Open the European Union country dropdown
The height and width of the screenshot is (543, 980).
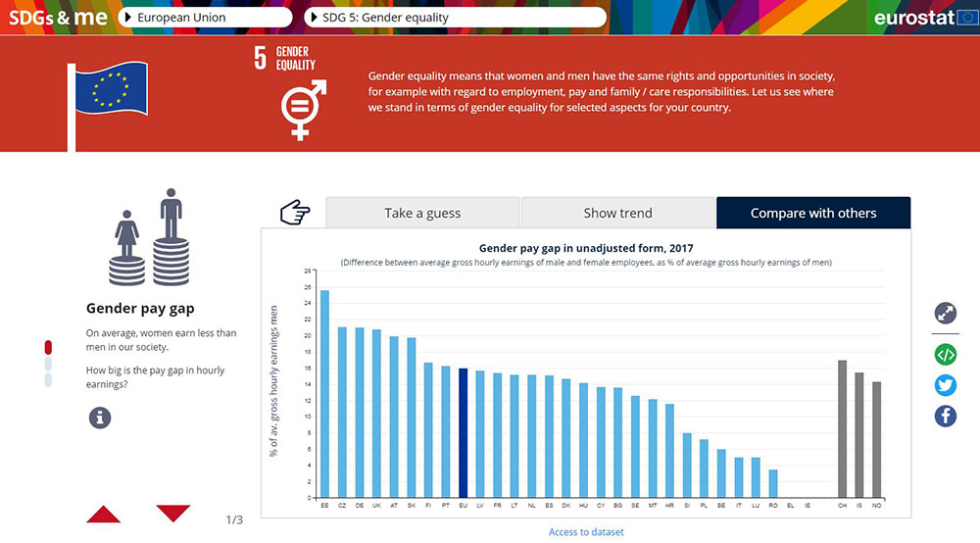206,18
